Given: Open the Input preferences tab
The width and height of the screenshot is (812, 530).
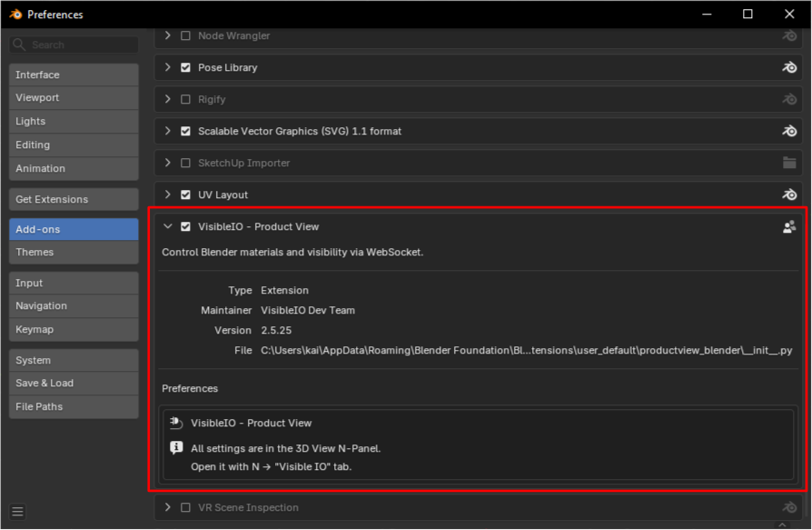Looking at the screenshot, I should coord(74,283).
